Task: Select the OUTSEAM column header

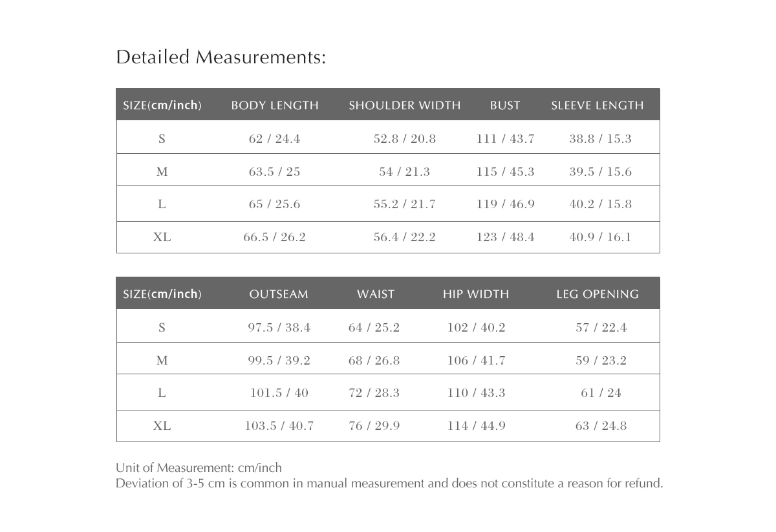Action: coord(279,294)
